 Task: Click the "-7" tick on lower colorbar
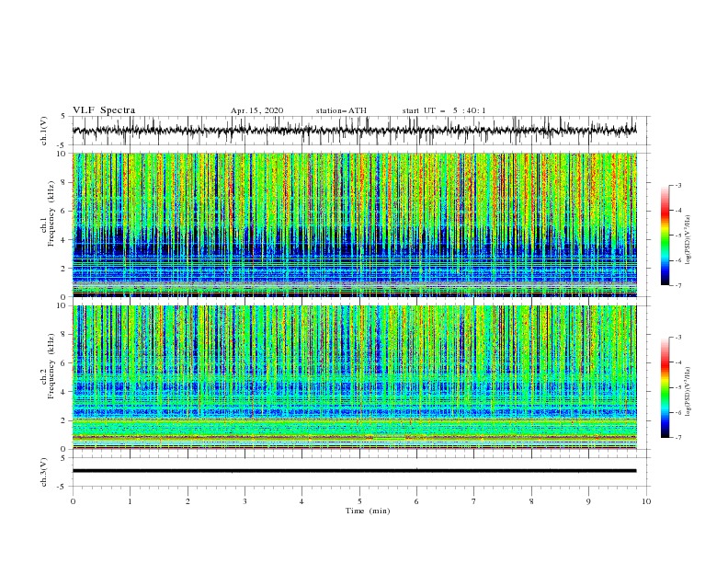tap(677, 438)
